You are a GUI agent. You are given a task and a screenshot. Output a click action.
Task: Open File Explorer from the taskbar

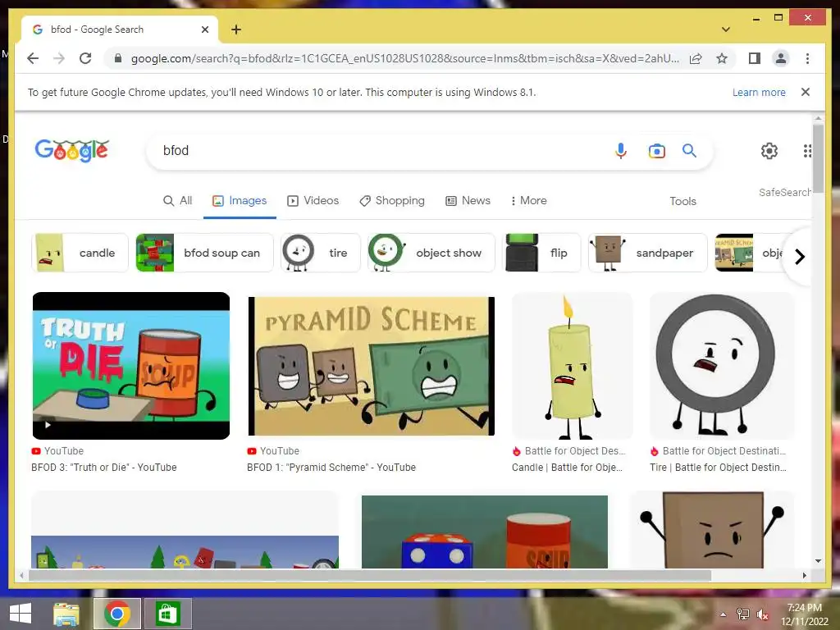pos(66,614)
